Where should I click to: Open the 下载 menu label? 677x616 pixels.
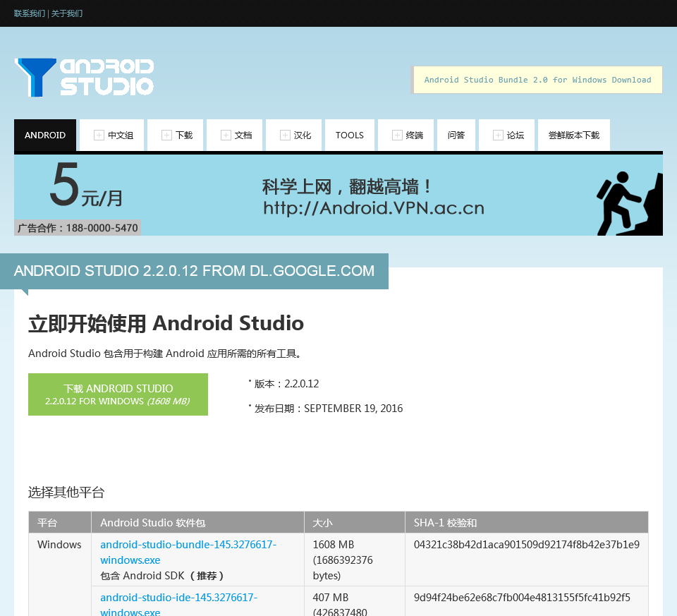[184, 135]
